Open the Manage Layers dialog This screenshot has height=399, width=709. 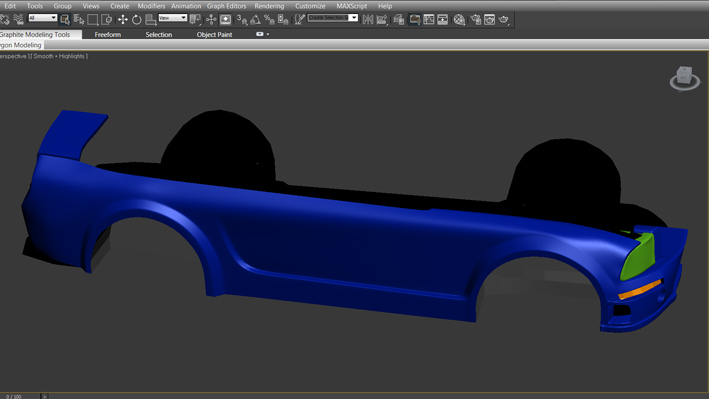tap(398, 19)
